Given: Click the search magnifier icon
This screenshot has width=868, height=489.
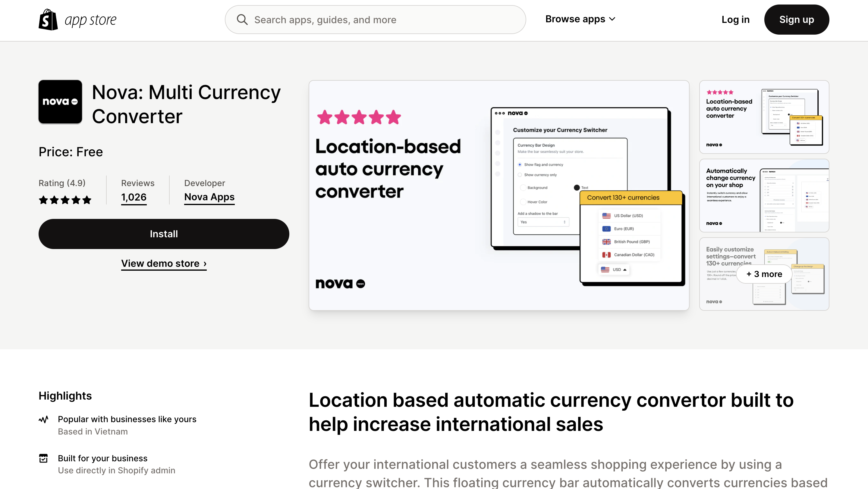Looking at the screenshot, I should [242, 20].
